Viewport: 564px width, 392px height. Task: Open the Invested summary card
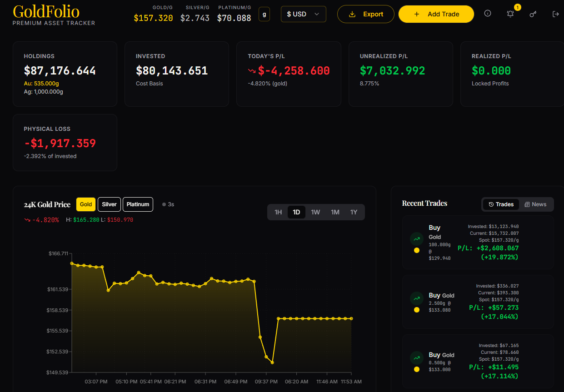point(177,74)
